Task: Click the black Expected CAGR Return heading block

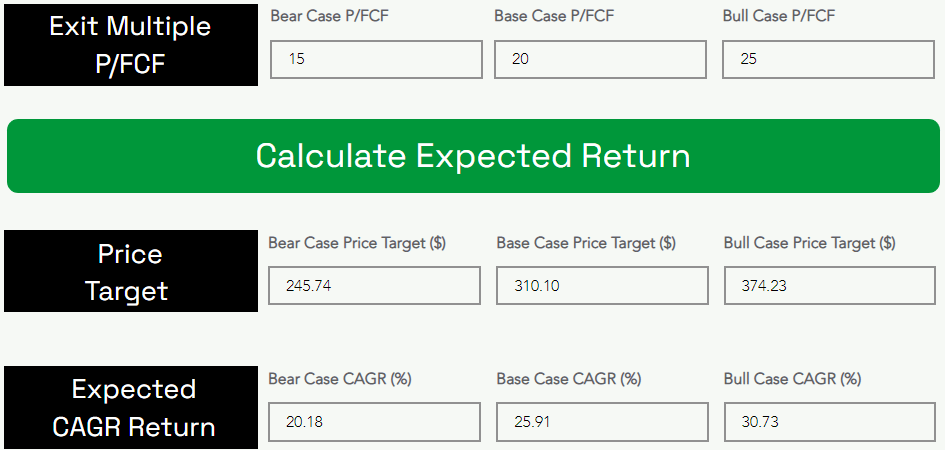Action: point(131,407)
